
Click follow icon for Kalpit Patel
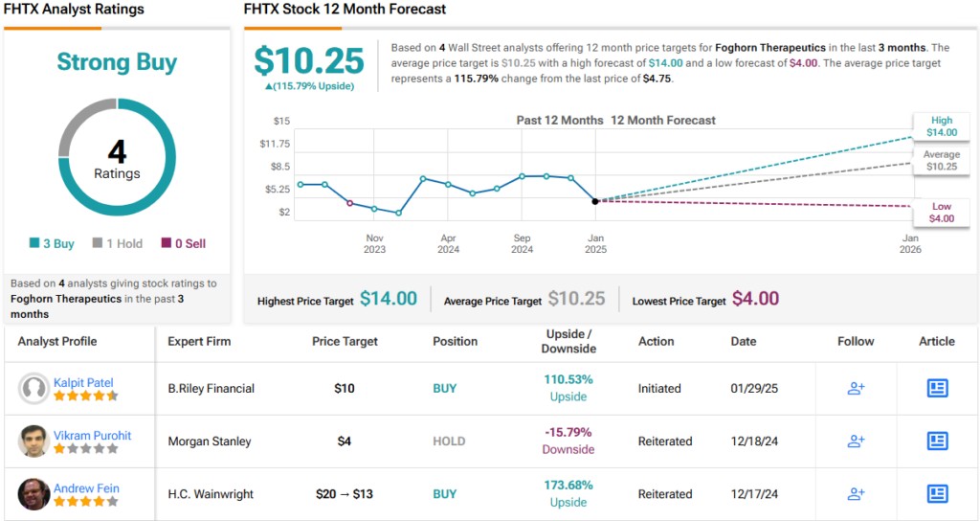coord(856,388)
